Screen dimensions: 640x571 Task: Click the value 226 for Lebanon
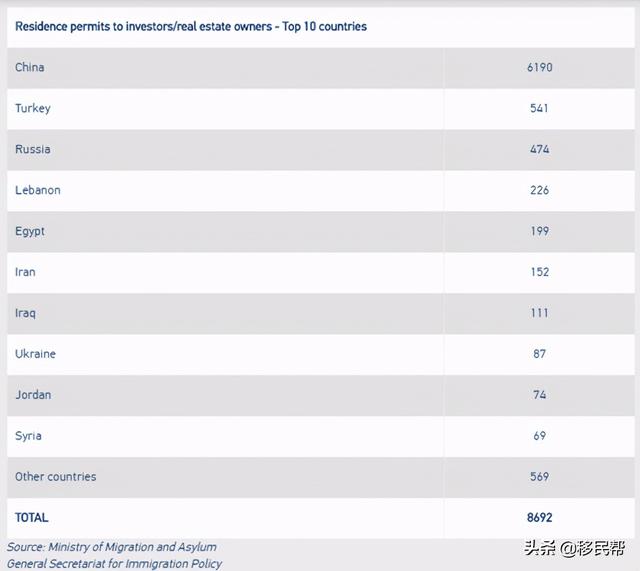[540, 190]
